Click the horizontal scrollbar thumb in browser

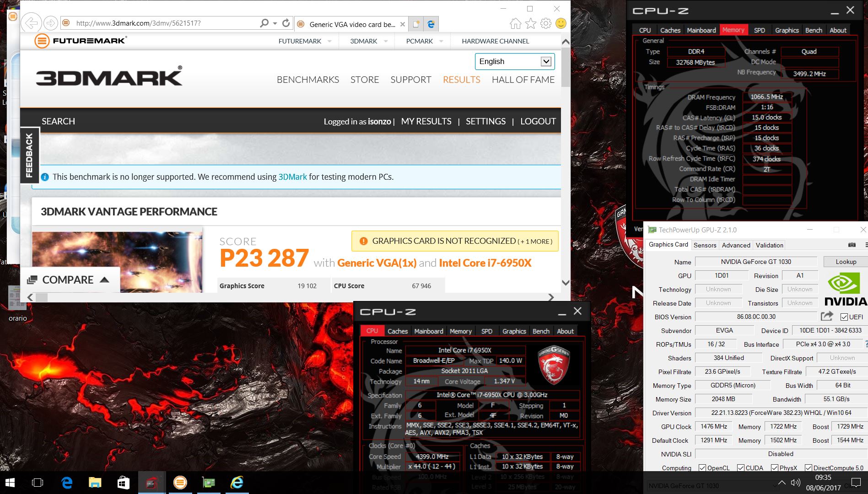coord(42,297)
